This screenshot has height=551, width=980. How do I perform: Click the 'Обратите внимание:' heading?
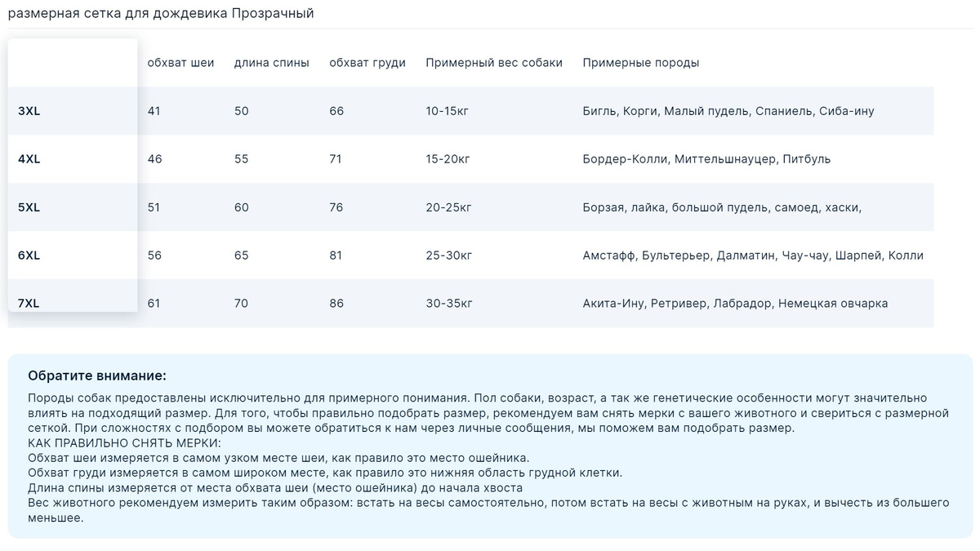(97, 375)
